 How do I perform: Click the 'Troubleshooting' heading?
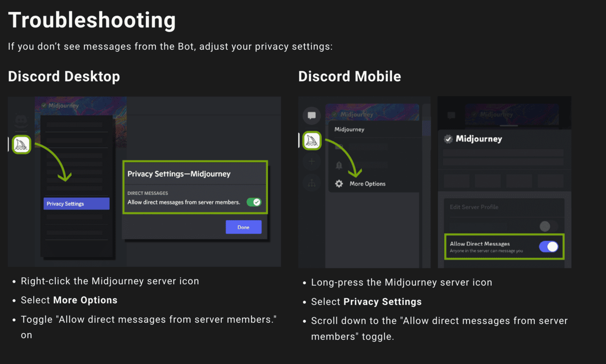92,20
